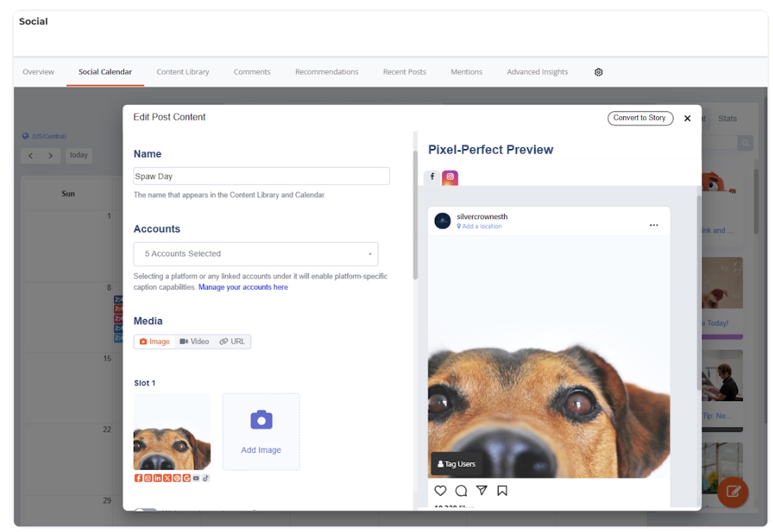This screenshot has height=532, width=773.
Task: Open the Overview tab
Action: 39,72
